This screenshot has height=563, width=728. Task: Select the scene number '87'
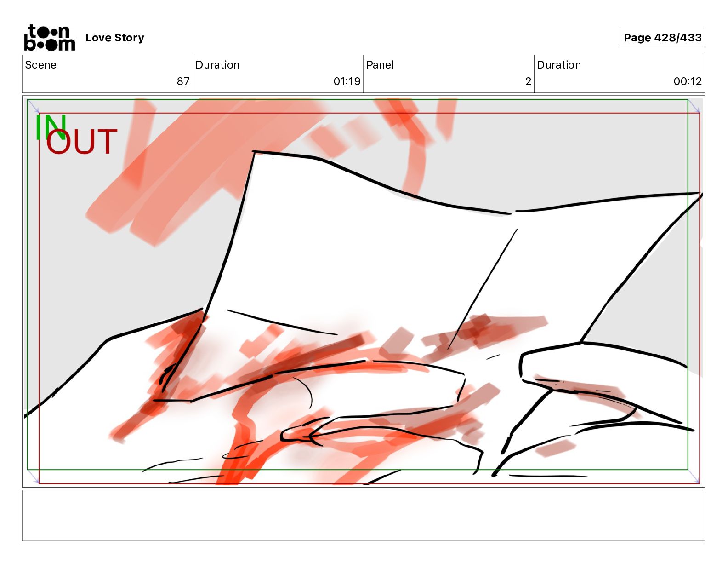(183, 81)
